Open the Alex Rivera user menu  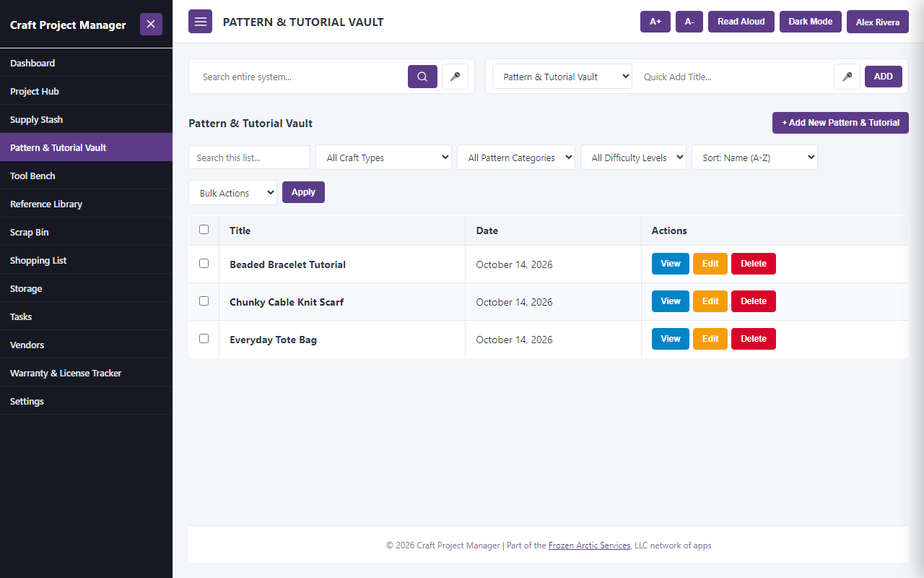pos(878,22)
